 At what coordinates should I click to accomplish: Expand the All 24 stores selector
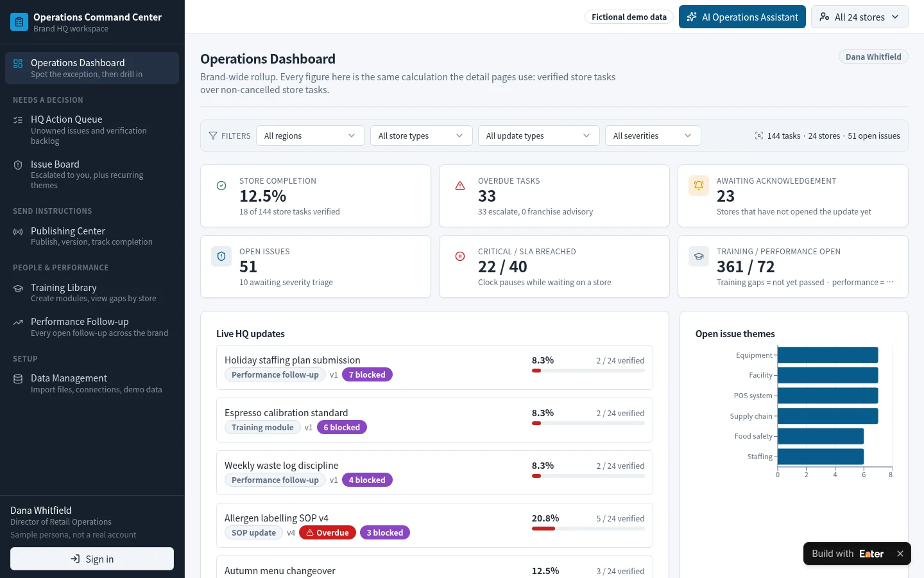860,17
